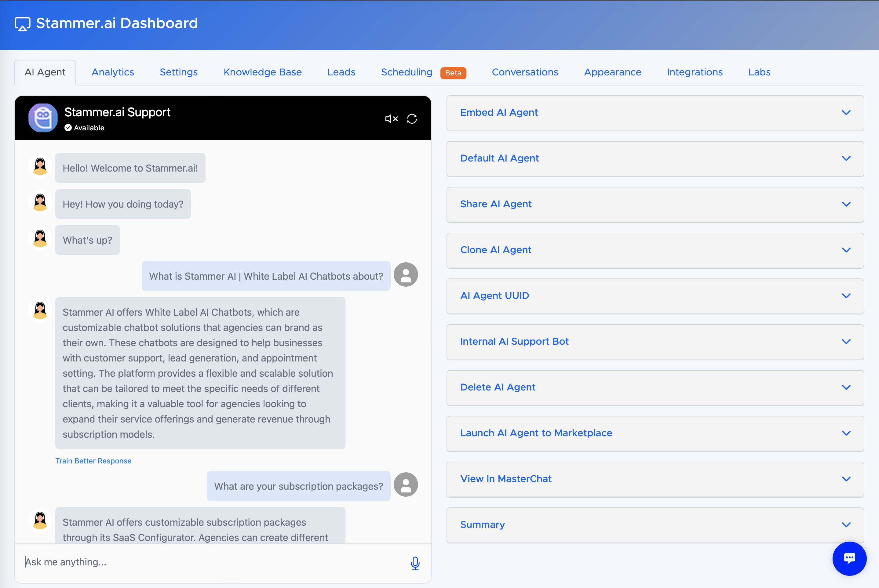The width and height of the screenshot is (879, 588).
Task: Open the floating blue chat bubble button
Action: point(849,558)
